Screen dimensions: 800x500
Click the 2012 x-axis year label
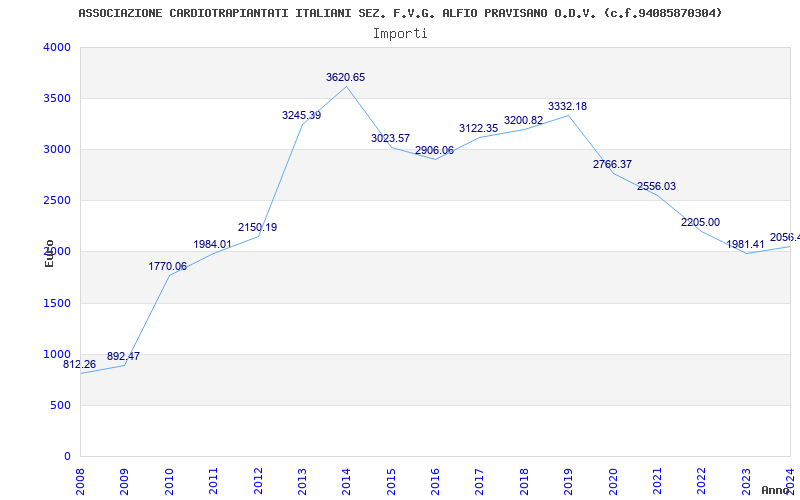click(258, 481)
